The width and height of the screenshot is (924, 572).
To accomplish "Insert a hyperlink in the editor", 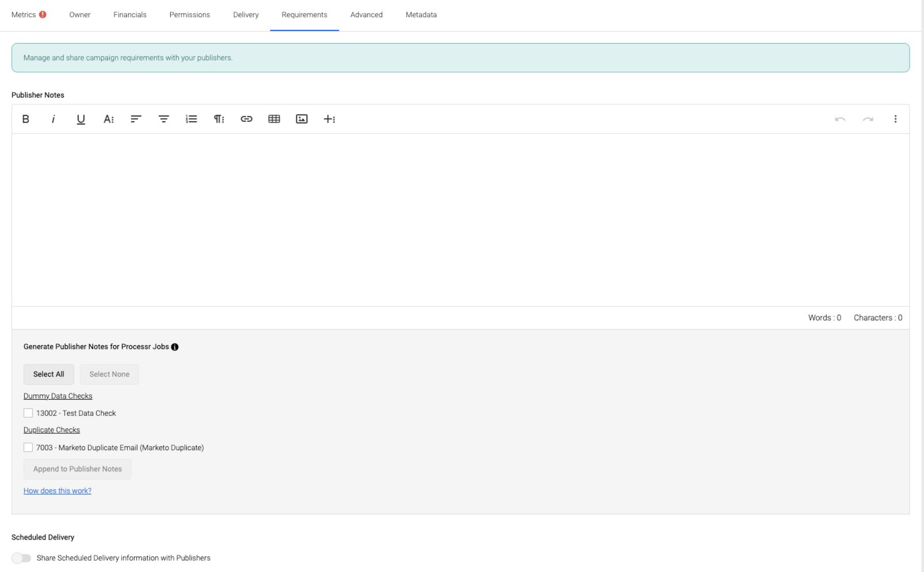I will click(246, 119).
